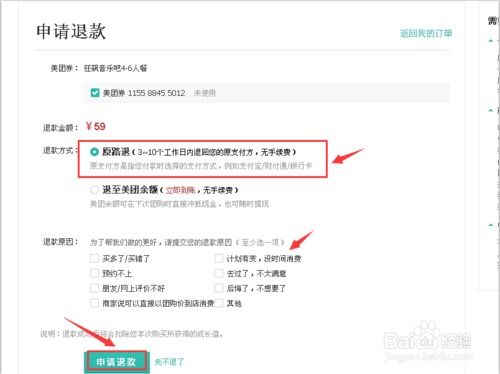
Task: Click the 未使用 status text
Action: (205, 93)
